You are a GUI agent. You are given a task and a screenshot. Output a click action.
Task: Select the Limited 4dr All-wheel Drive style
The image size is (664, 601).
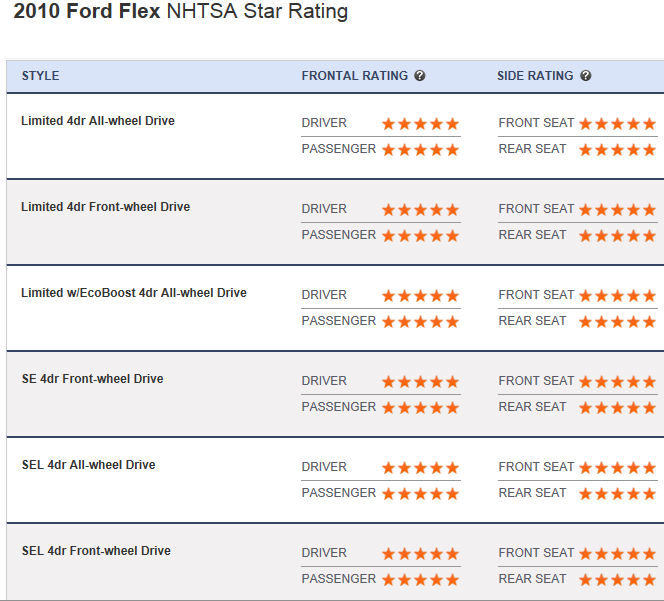click(98, 121)
